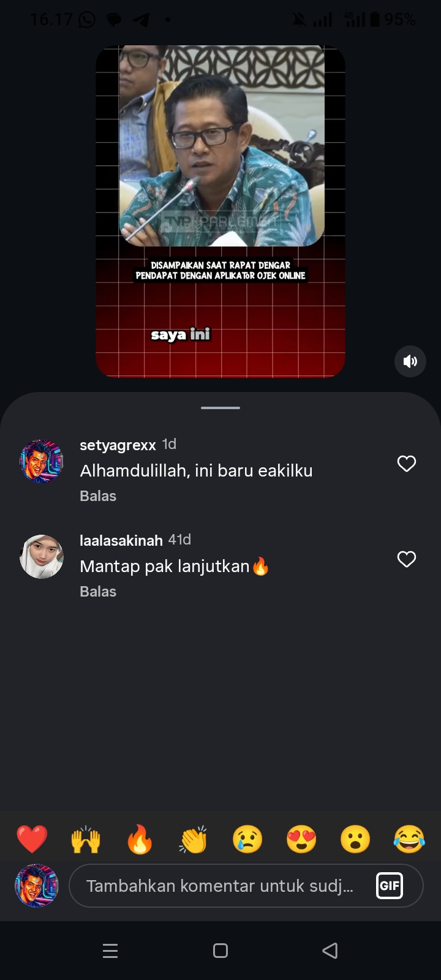
Task: Like setyagrexx's comment with the heart
Action: (x=407, y=464)
